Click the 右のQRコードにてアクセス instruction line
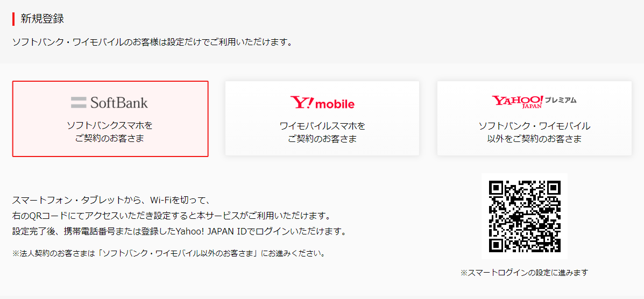 click(171, 216)
